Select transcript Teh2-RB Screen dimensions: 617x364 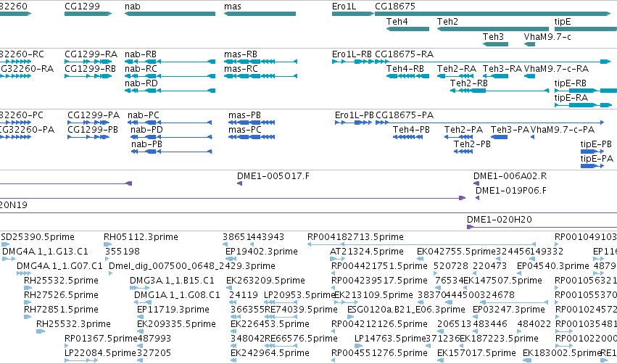click(x=500, y=91)
